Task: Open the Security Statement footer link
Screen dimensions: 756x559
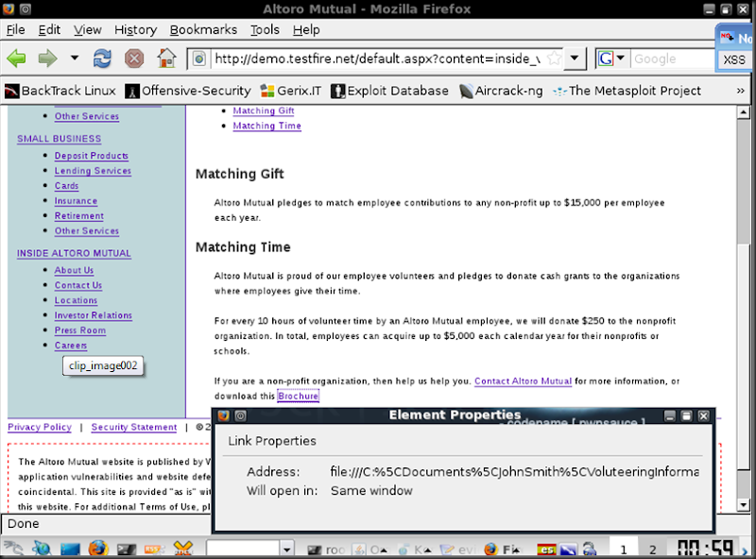Action: pyautogui.click(x=134, y=427)
